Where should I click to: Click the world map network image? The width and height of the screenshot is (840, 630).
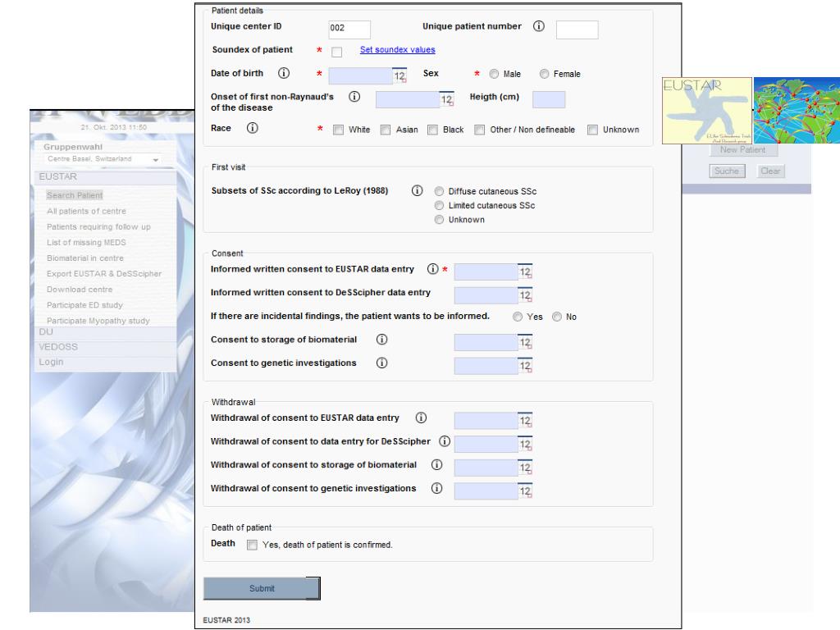tap(797, 111)
